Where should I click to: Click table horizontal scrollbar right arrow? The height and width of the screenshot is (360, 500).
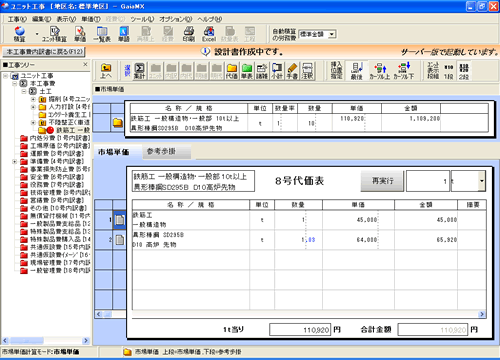(x=482, y=314)
